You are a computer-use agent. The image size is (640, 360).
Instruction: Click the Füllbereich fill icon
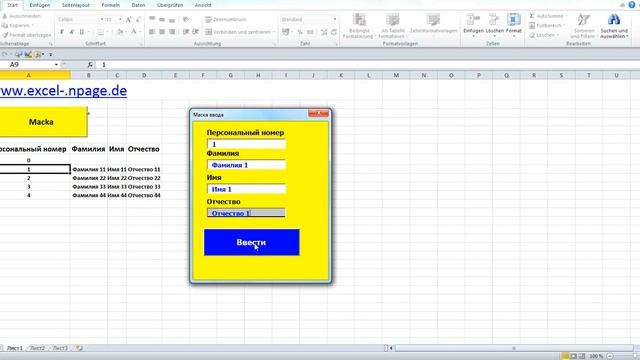point(532,25)
